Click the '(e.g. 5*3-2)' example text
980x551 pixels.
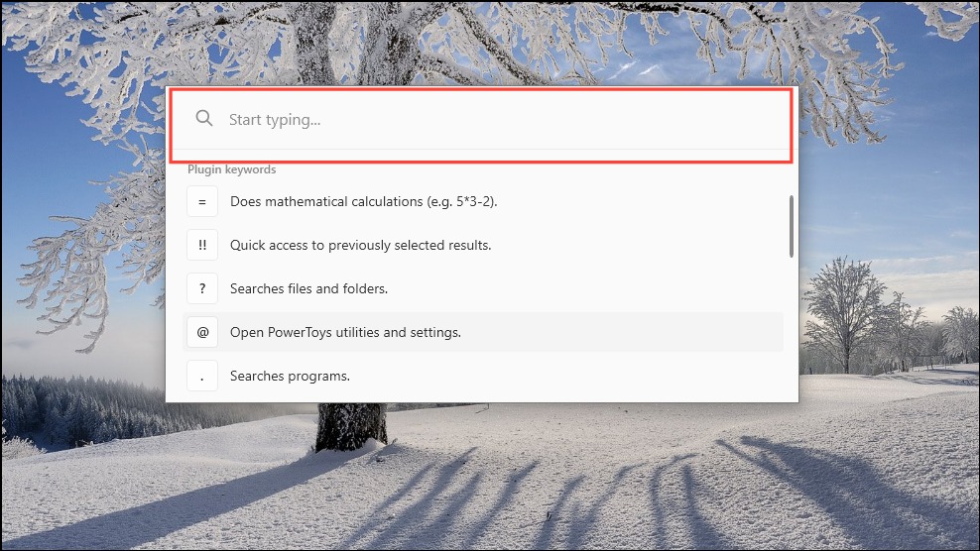(462, 202)
